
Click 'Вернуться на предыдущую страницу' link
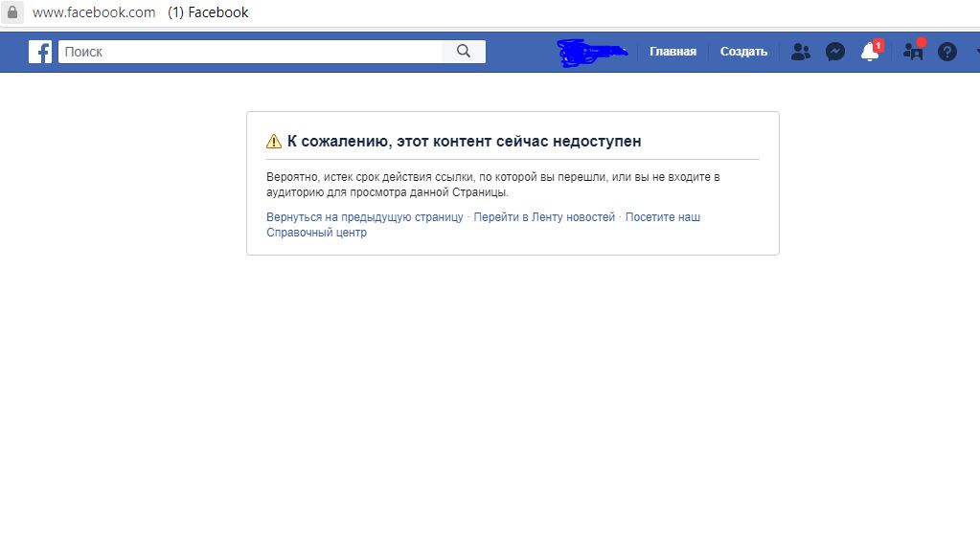click(364, 217)
